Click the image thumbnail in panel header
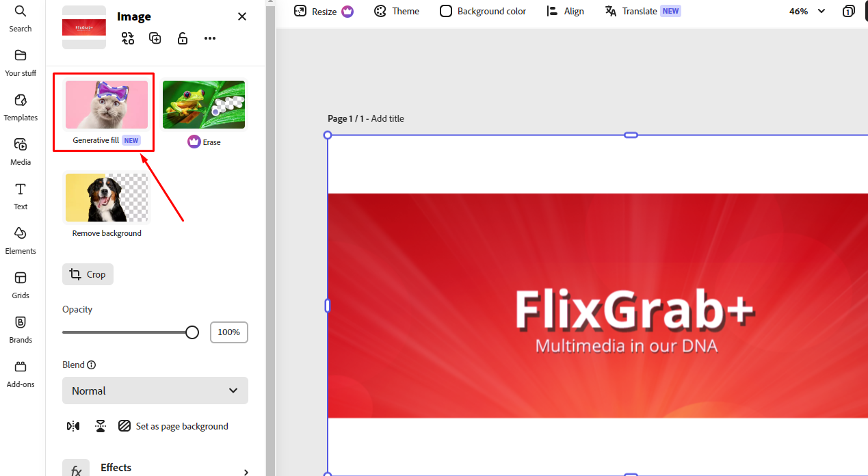 point(84,27)
